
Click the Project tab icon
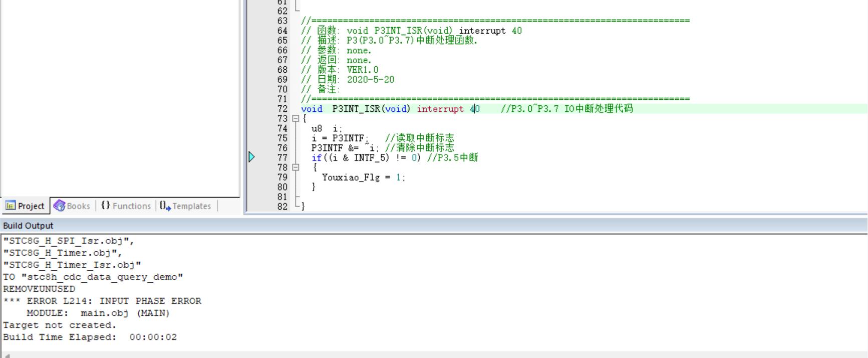pyautogui.click(x=10, y=206)
